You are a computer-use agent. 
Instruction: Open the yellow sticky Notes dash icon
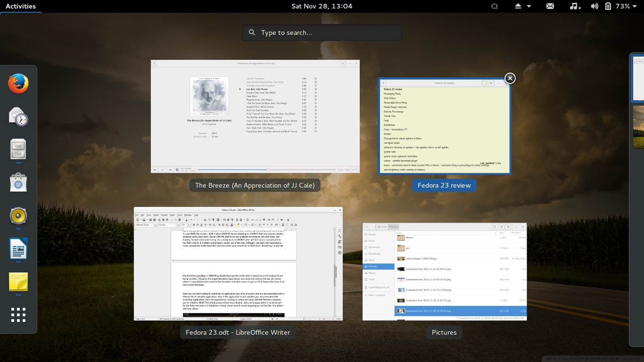coord(18,281)
